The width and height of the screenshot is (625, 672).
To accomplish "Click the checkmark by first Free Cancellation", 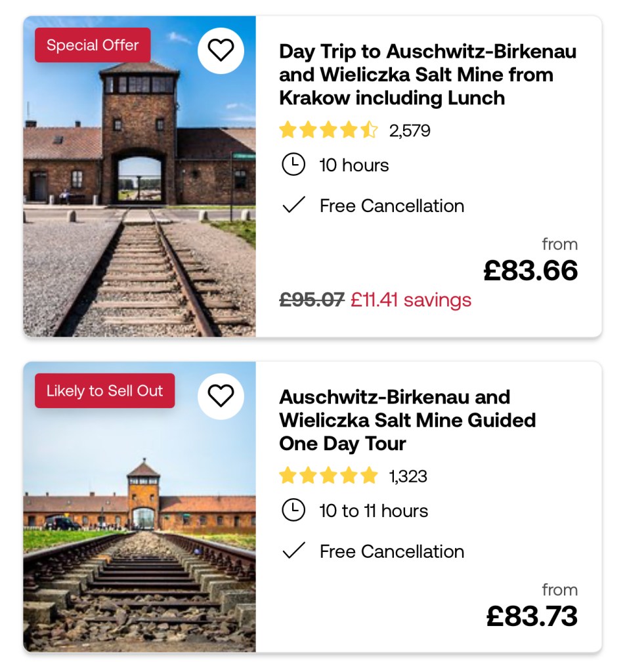I will coord(293,205).
